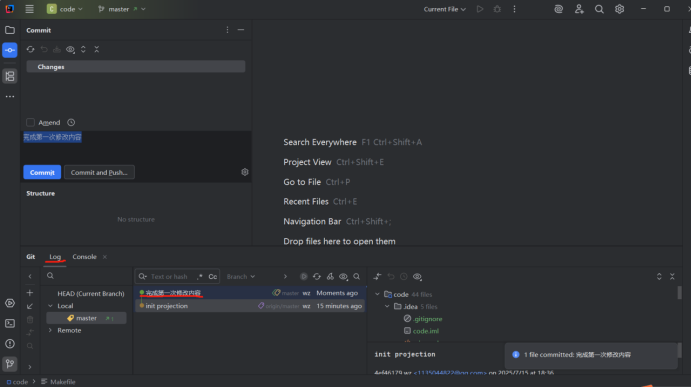Viewport: 691px width, 387px height.
Task: Toggle regex in log search
Action: 200,276
